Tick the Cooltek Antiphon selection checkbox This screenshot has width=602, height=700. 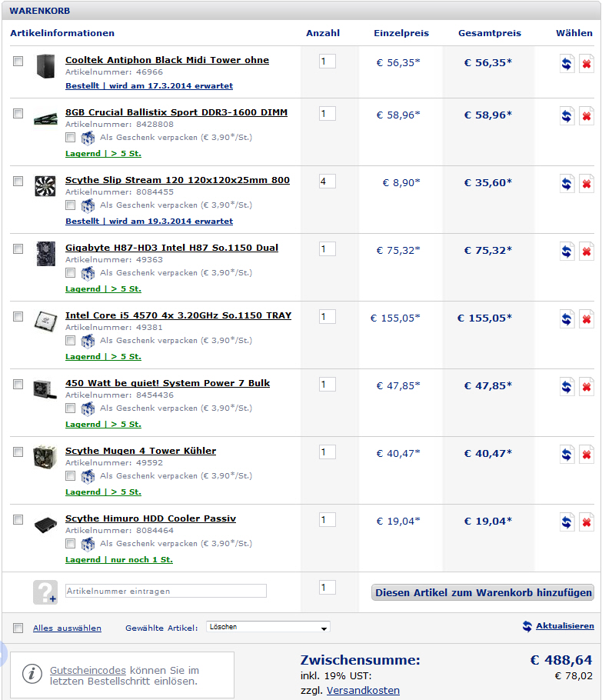point(18,62)
